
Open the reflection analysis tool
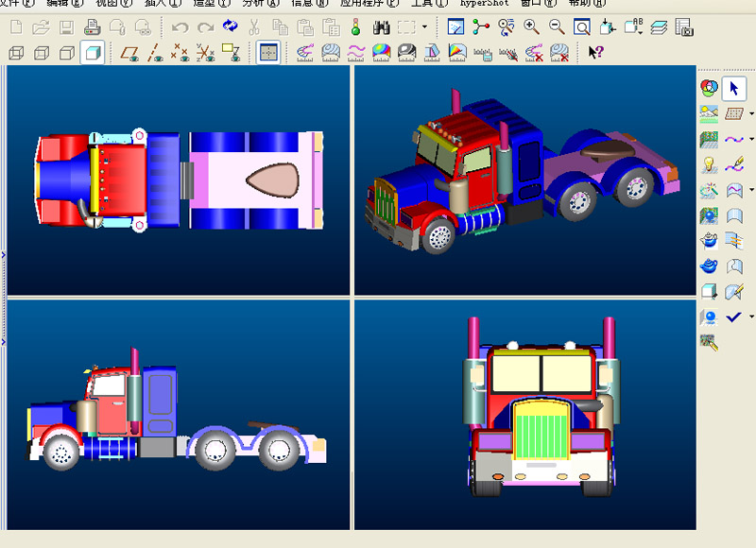click(407, 52)
